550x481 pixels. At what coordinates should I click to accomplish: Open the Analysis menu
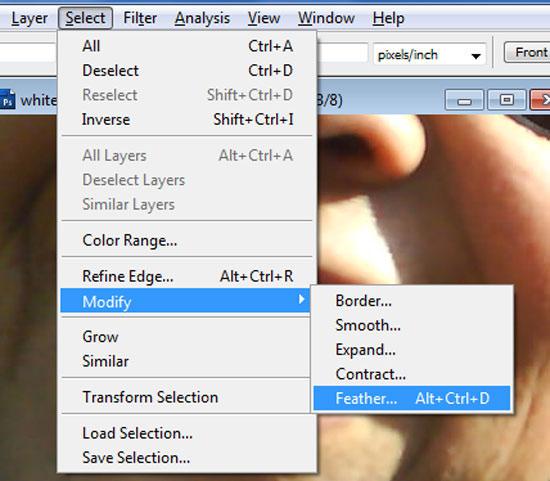[202, 18]
